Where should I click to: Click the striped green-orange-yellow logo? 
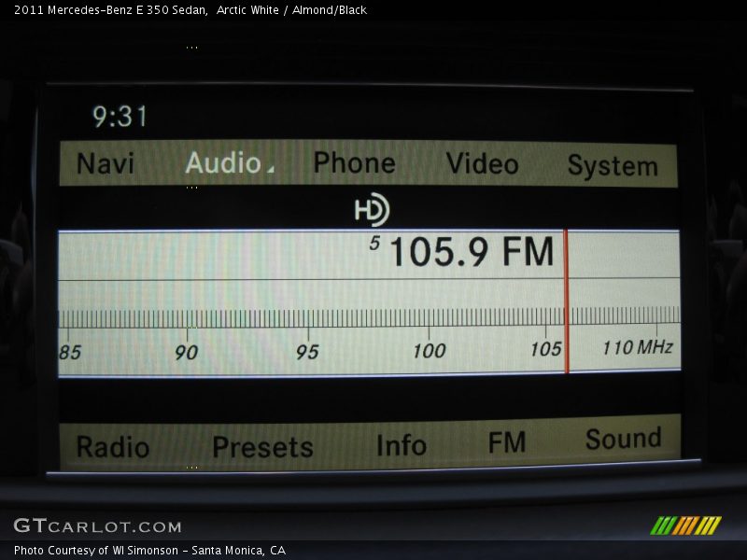coord(685,525)
